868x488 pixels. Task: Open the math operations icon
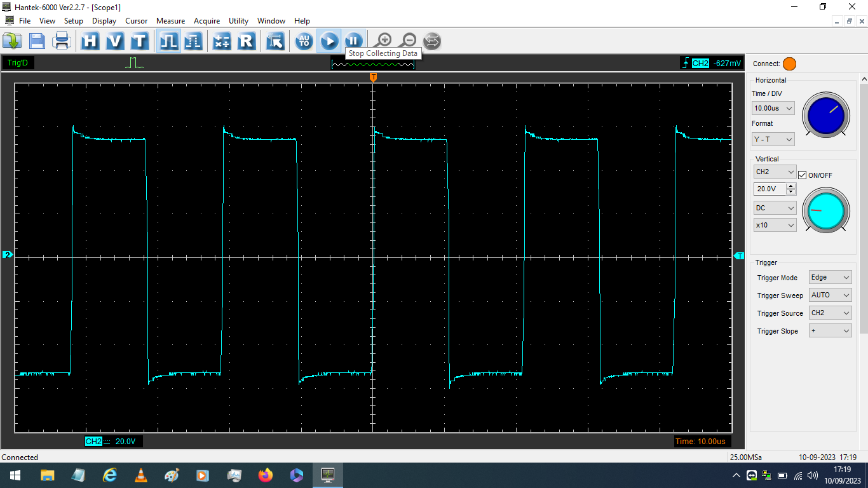(222, 41)
